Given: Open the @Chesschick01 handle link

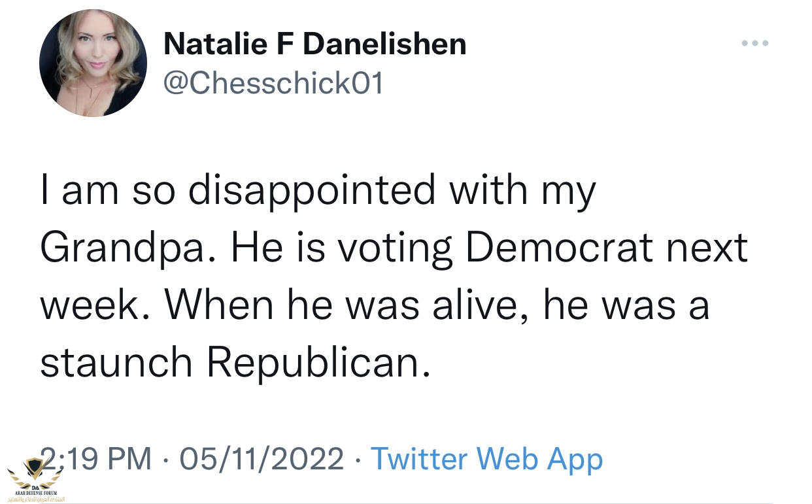Looking at the screenshot, I should (x=273, y=83).
